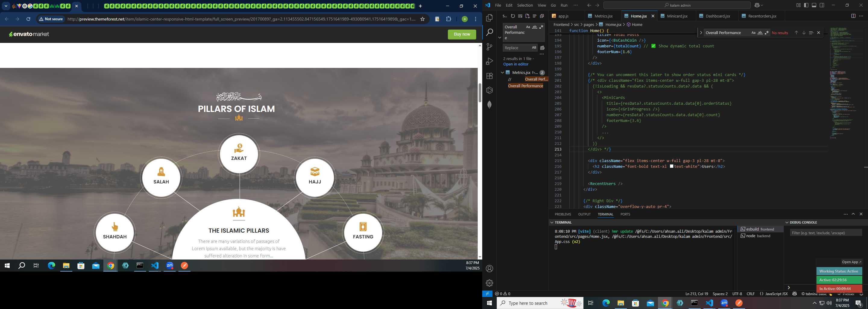This screenshot has height=309, width=868.
Task: Collapse the DEBUG CONSOLE section header
Action: (787, 223)
